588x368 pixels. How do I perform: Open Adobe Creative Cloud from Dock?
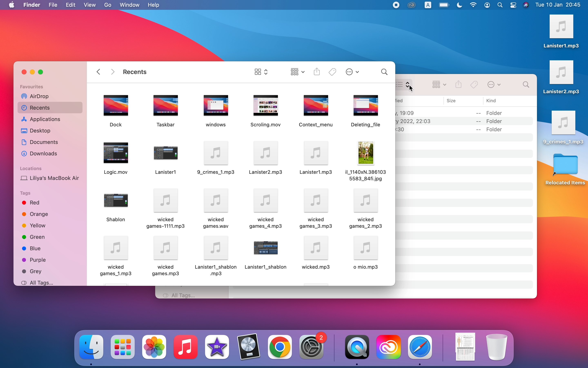tap(389, 347)
